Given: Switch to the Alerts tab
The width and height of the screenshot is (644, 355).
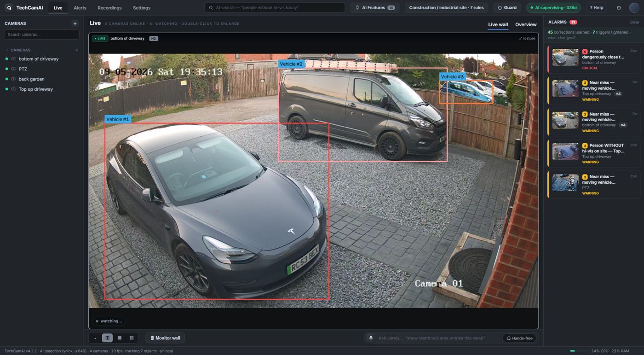Looking at the screenshot, I should (x=80, y=8).
